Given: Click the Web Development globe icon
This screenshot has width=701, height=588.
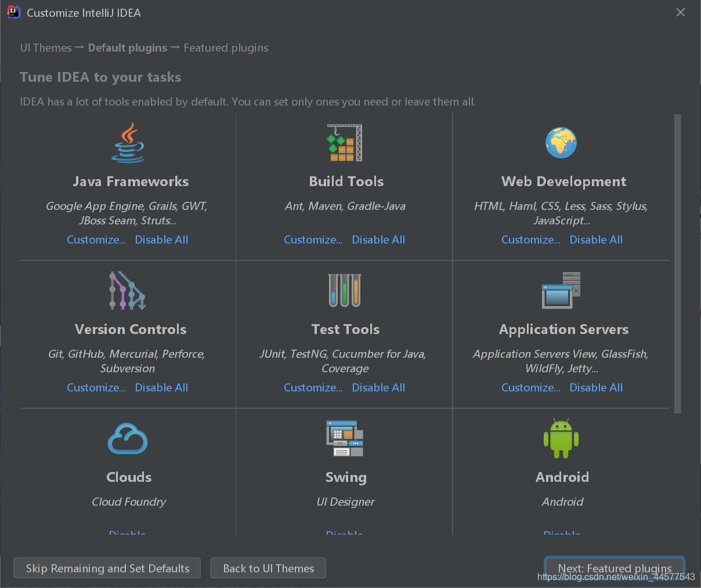Looking at the screenshot, I should [561, 143].
